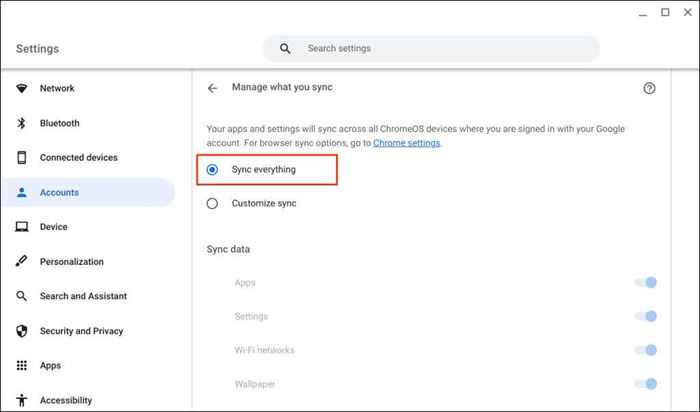The width and height of the screenshot is (700, 412).
Task: Click the Bluetooth icon in sidebar
Action: (x=21, y=123)
